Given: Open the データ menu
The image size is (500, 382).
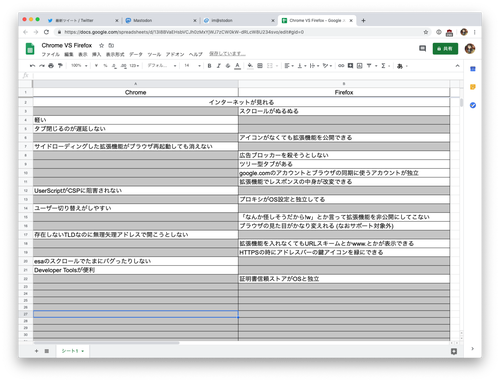Looking at the screenshot, I should click(136, 54).
